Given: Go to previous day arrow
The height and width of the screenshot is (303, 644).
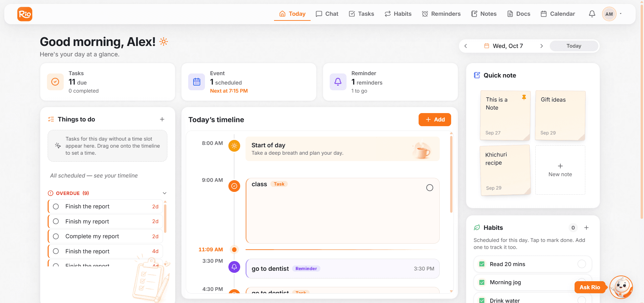Looking at the screenshot, I should [466, 46].
